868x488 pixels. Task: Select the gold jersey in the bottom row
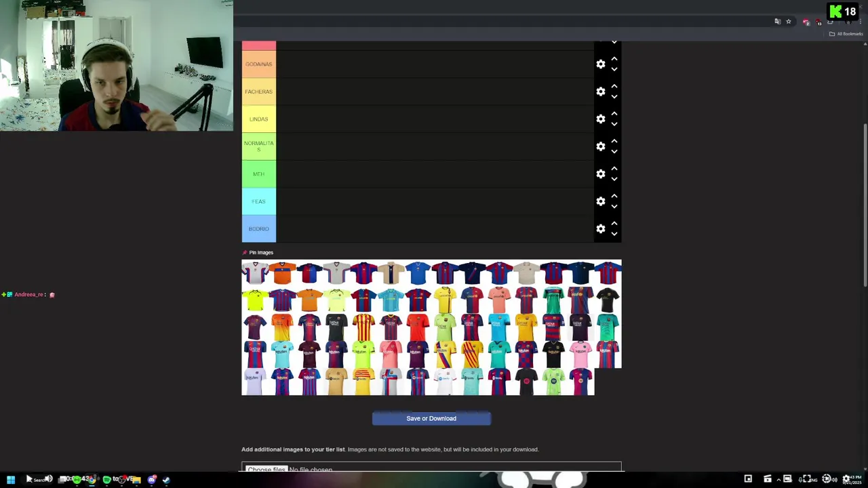point(336,382)
